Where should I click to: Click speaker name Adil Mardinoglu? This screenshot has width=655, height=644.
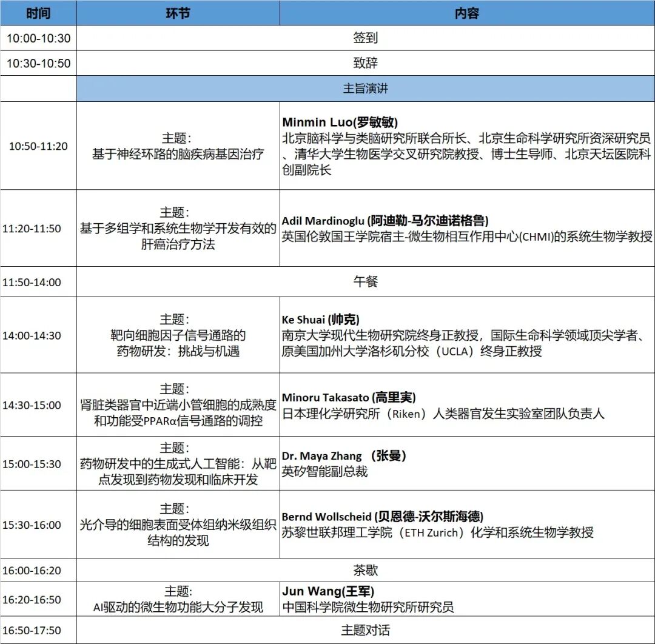click(385, 221)
